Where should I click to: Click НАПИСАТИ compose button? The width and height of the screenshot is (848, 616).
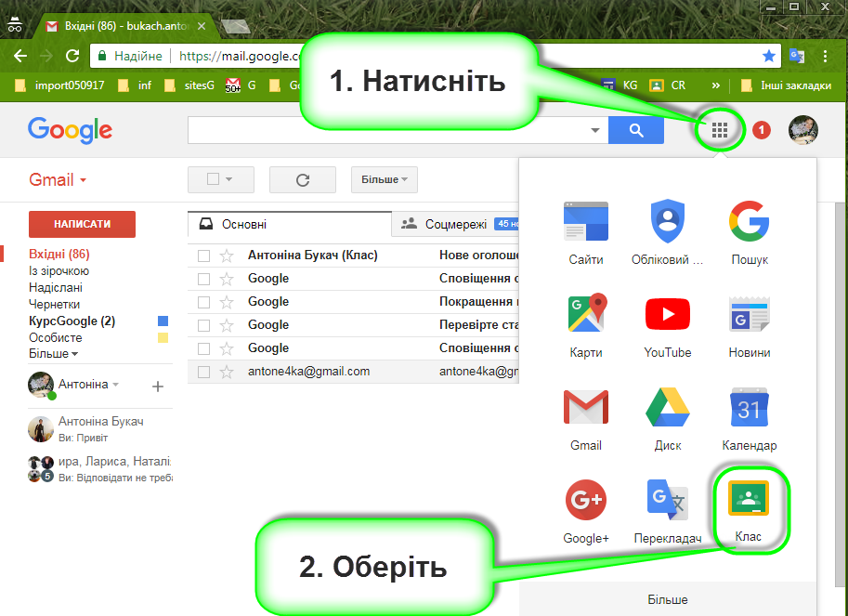[82, 224]
